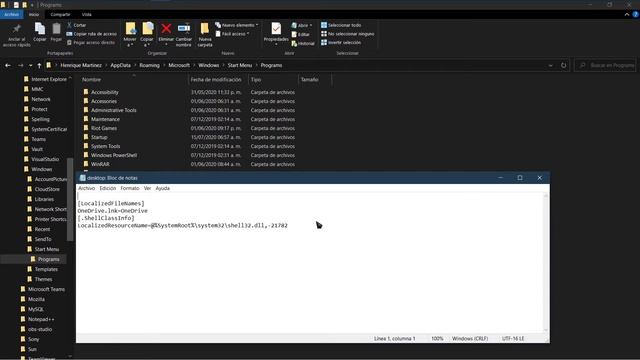Open the Notepad Ver menu
Viewport: 640px width, 360px height.
point(147,188)
